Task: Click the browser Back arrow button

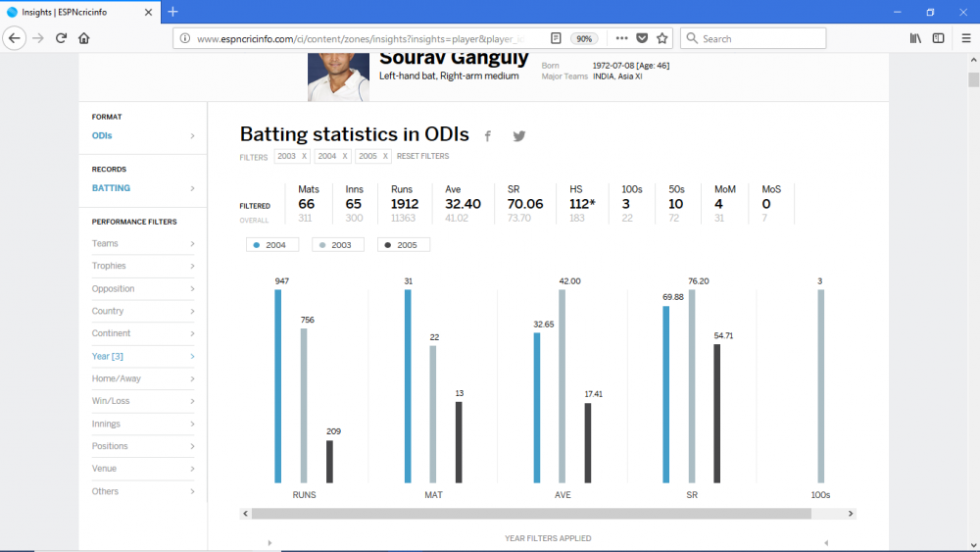Action: 15,38
